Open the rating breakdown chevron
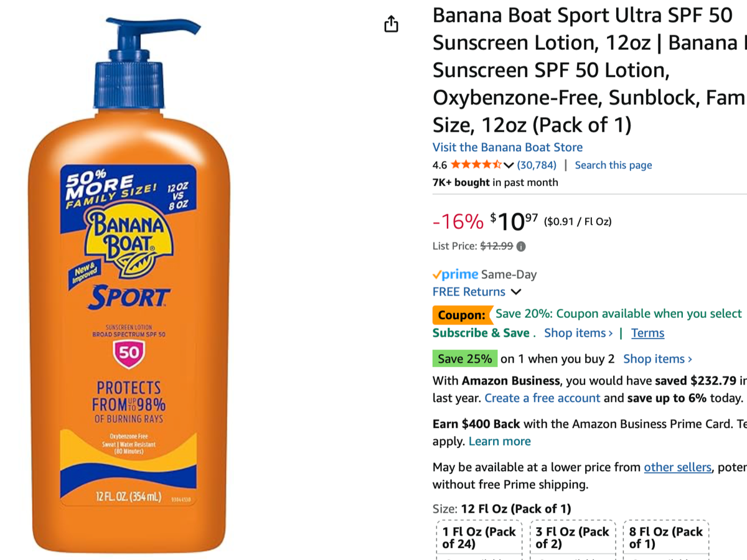This screenshot has height=560, width=747. (509, 165)
